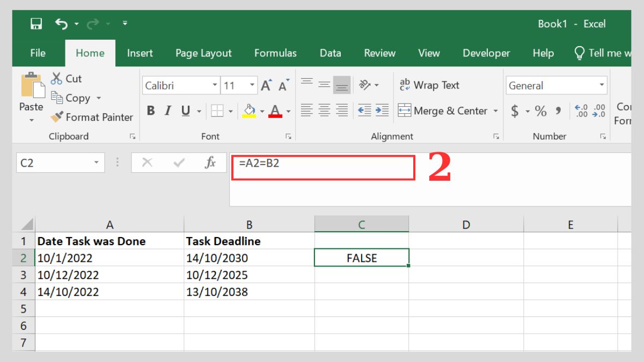Click the Insert Function fx icon
Image resolution: width=644 pixels, height=362 pixels.
point(210,162)
